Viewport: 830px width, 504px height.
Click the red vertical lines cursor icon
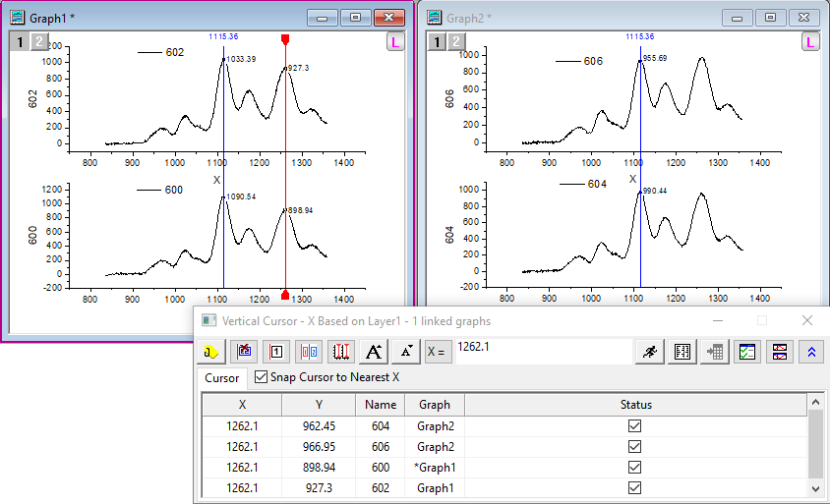click(x=341, y=352)
